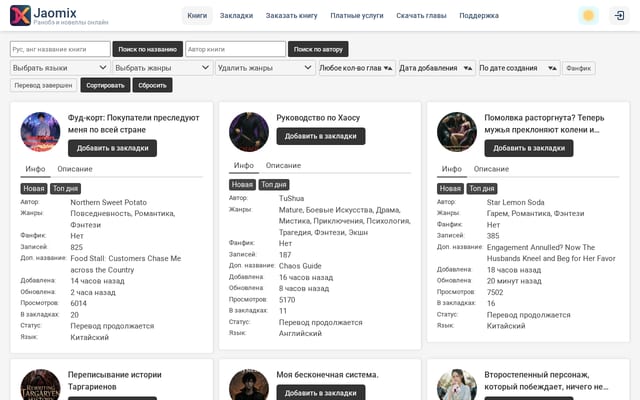Click the Поиск по автору button
The width and height of the screenshot is (640, 400).
coord(318,49)
